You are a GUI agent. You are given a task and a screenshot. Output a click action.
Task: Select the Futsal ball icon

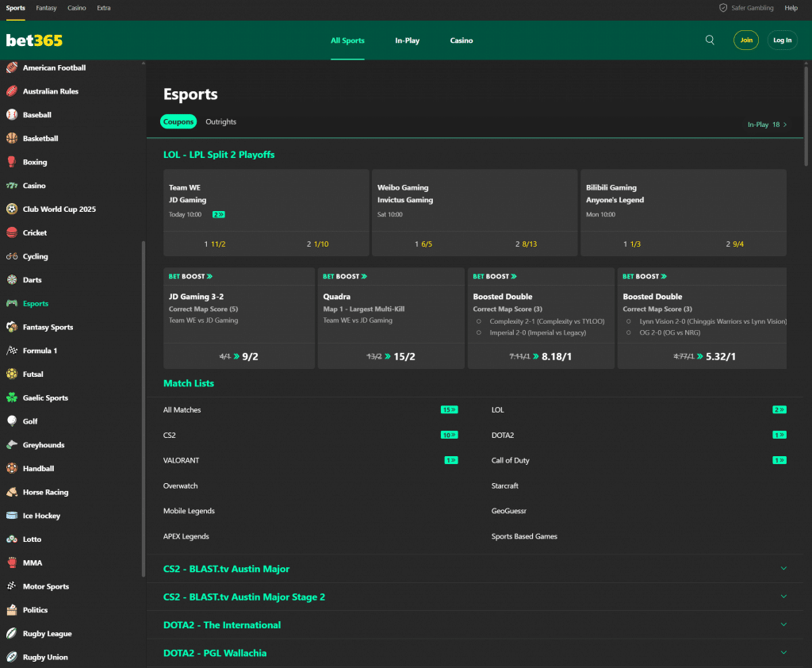(x=12, y=374)
